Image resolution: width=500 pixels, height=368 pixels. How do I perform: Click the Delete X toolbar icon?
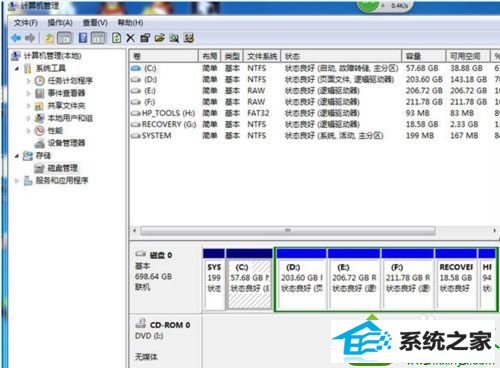[x=130, y=38]
